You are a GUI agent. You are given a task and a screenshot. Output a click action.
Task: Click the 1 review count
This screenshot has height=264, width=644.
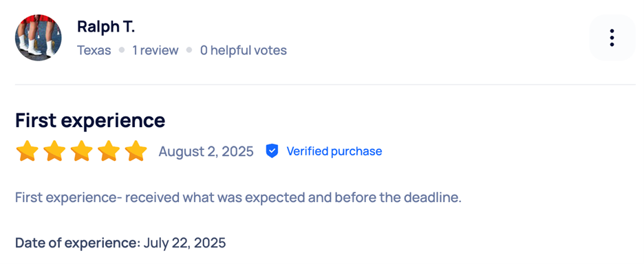(x=155, y=50)
